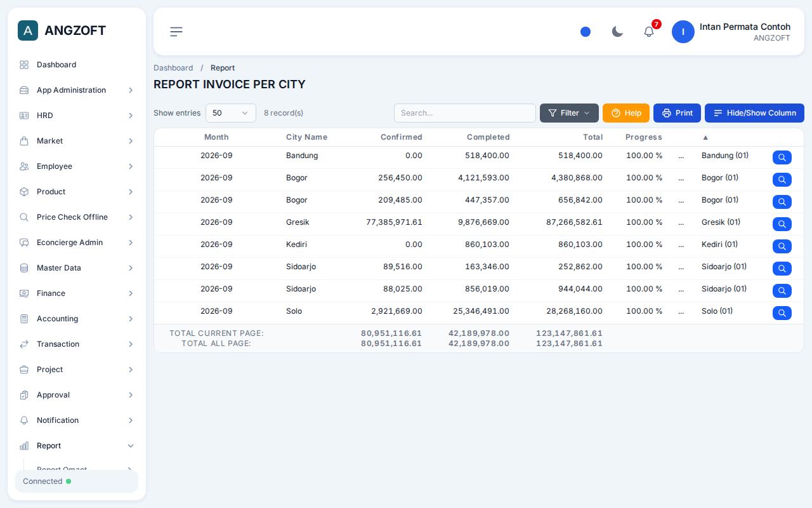Click the user avatar circle
The image size is (812, 508).
[683, 32]
